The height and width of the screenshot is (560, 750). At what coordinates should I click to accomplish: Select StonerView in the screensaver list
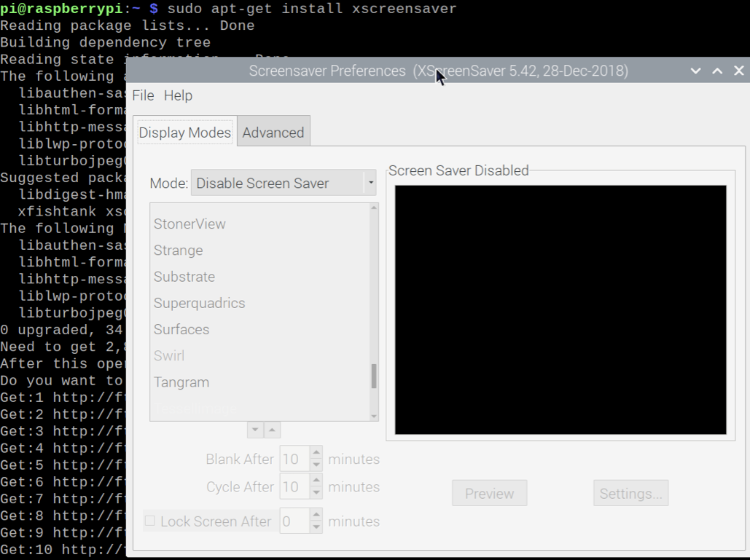tap(261, 224)
